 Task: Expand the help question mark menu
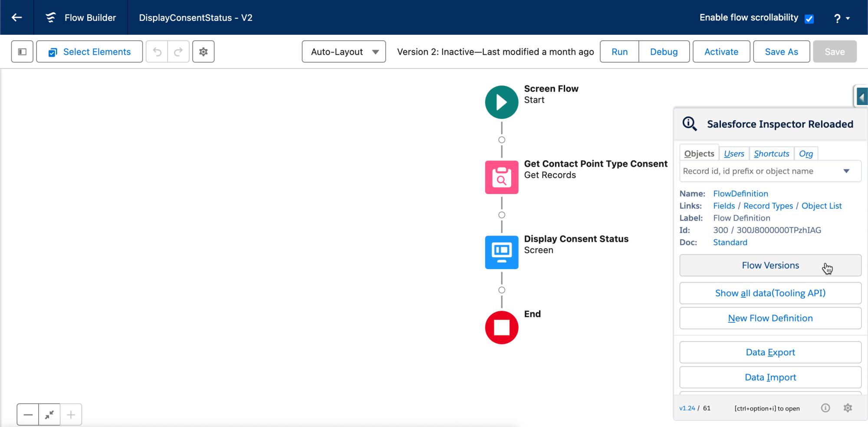pyautogui.click(x=842, y=18)
